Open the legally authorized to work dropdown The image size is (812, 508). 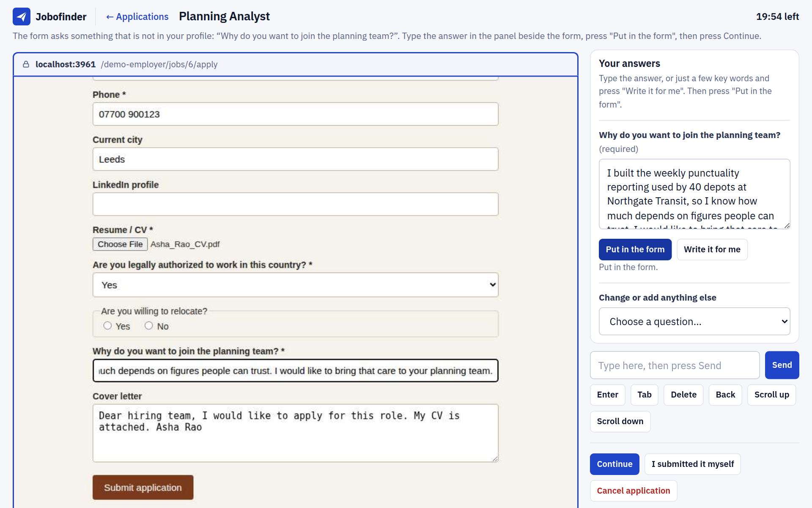pyautogui.click(x=295, y=285)
